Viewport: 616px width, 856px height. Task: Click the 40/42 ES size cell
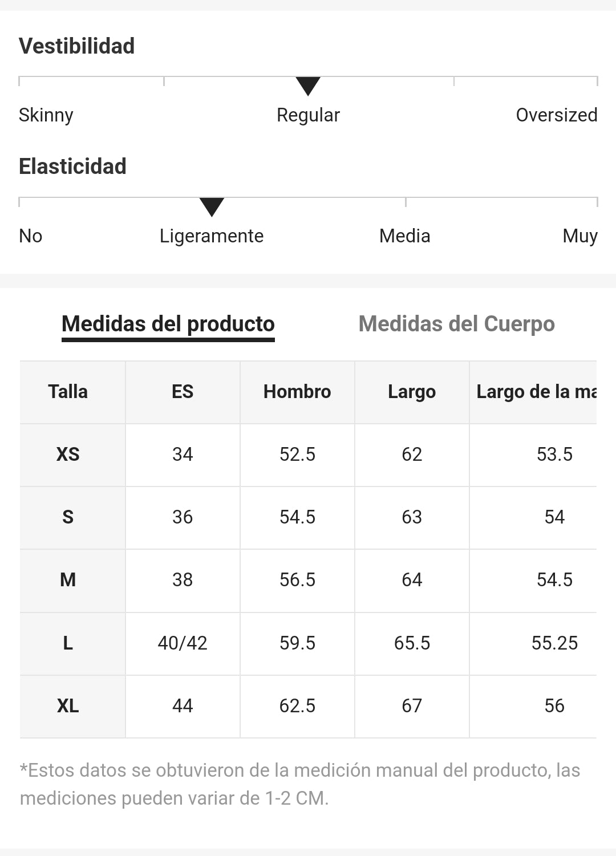point(183,643)
